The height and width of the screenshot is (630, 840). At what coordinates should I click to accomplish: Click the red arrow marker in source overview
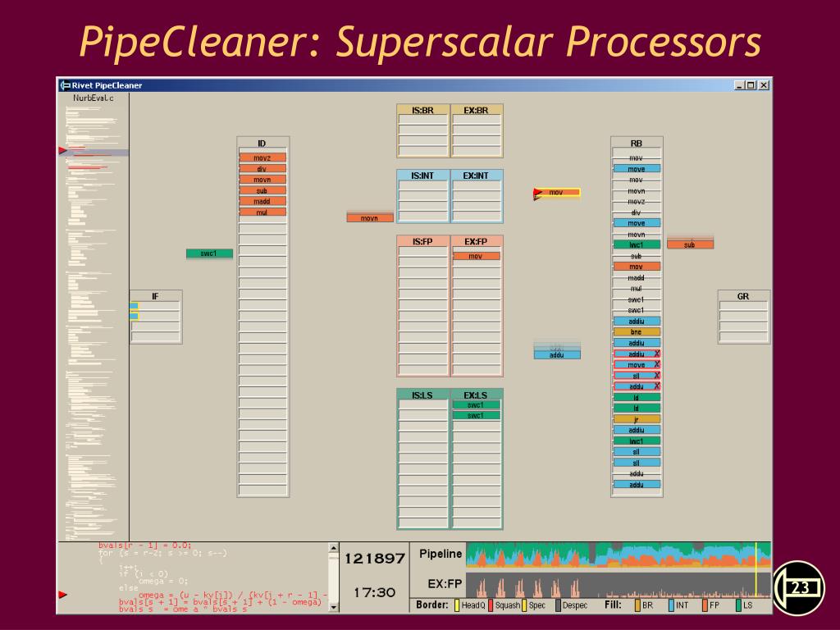62,151
